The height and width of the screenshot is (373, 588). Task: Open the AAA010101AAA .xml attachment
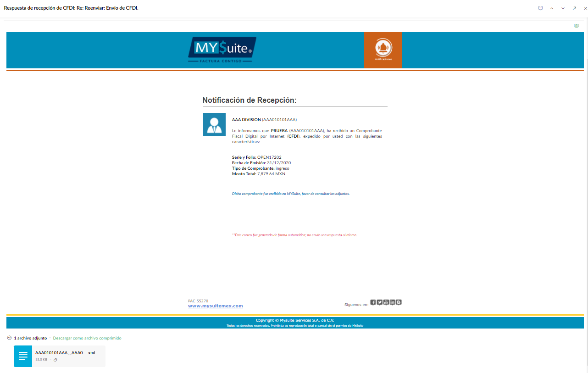point(65,353)
